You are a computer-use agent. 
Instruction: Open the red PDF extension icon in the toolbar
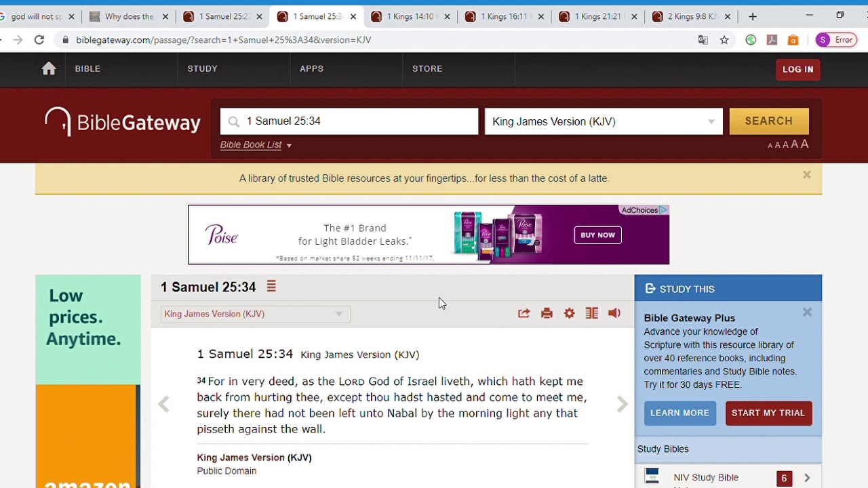[772, 40]
